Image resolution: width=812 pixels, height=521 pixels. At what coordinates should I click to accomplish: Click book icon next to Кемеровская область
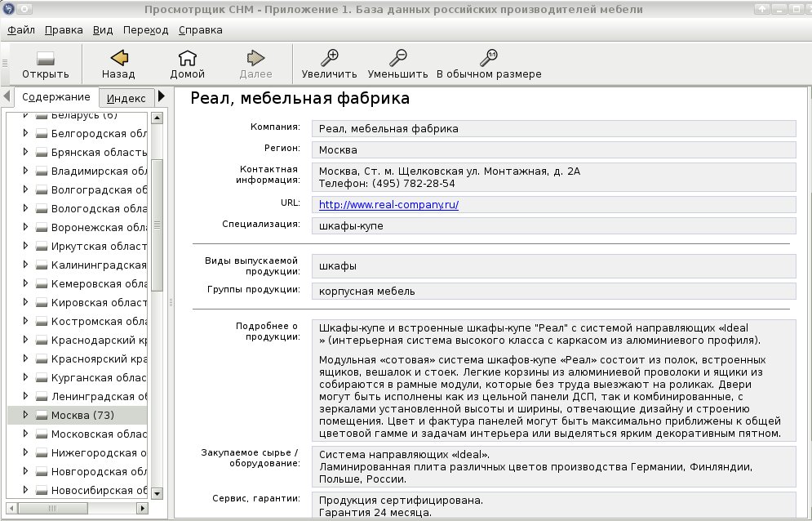point(42,283)
